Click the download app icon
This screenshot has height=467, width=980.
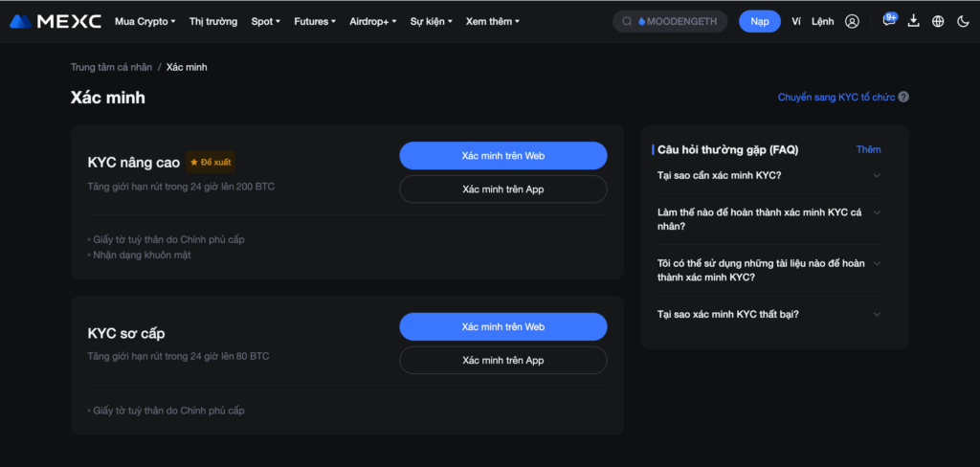tap(913, 21)
